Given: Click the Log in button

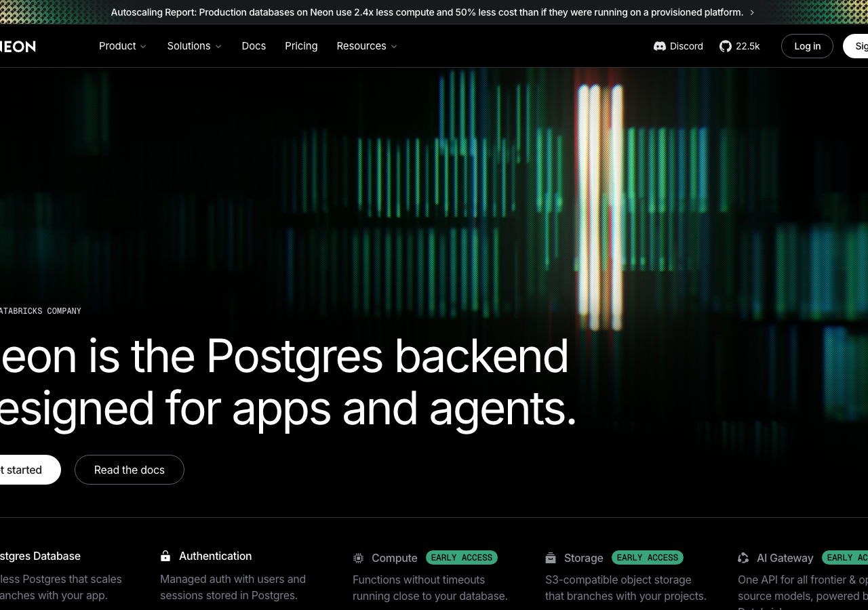Looking at the screenshot, I should [x=807, y=46].
